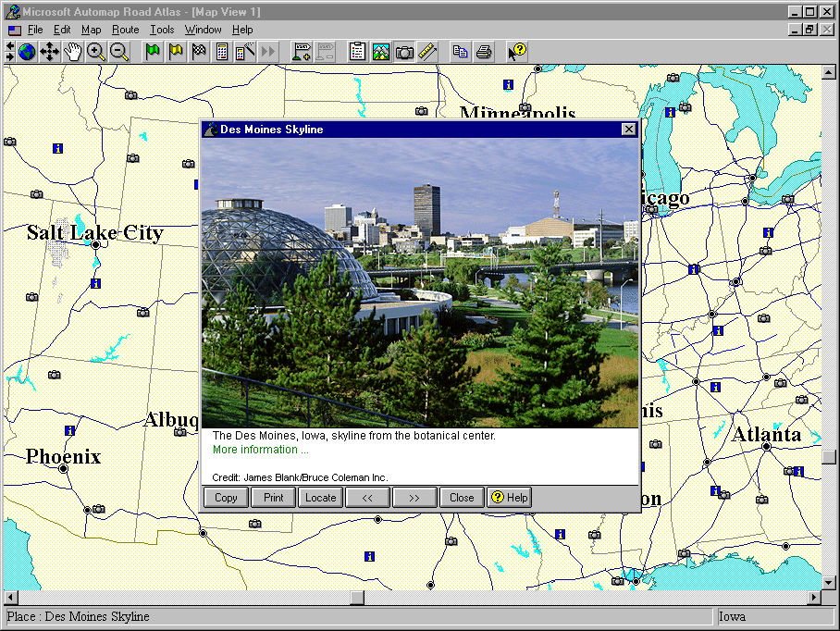Image resolution: width=840 pixels, height=631 pixels.
Task: Click the Automap icon in main title bar
Action: 12,12
